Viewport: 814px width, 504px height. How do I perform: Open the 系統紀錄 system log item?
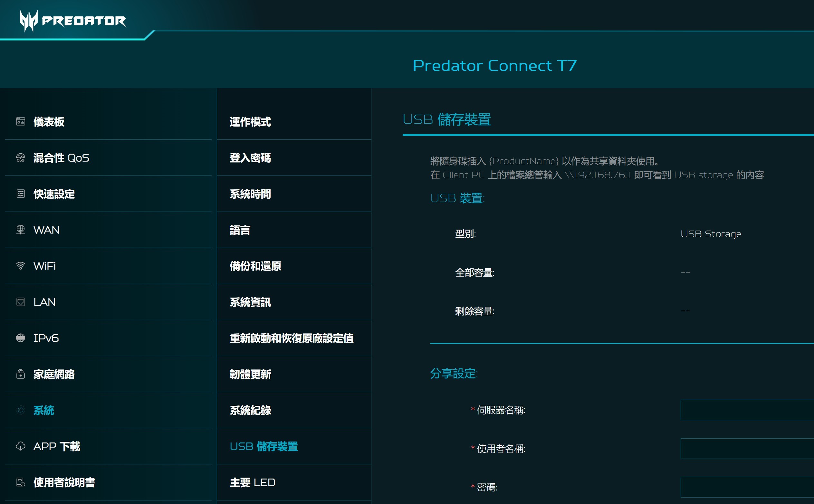pyautogui.click(x=294, y=410)
